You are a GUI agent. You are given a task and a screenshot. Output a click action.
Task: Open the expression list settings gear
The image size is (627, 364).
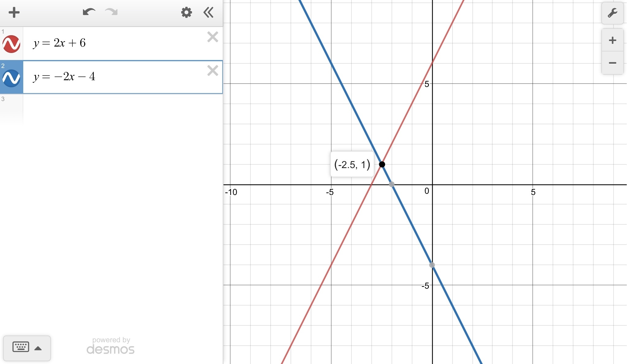[x=186, y=13]
